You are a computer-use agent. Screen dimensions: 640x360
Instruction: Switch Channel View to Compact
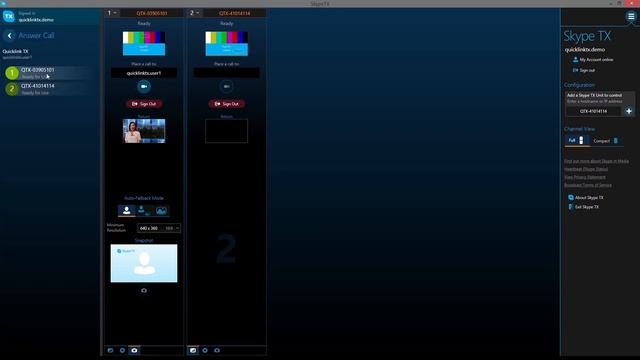point(606,141)
